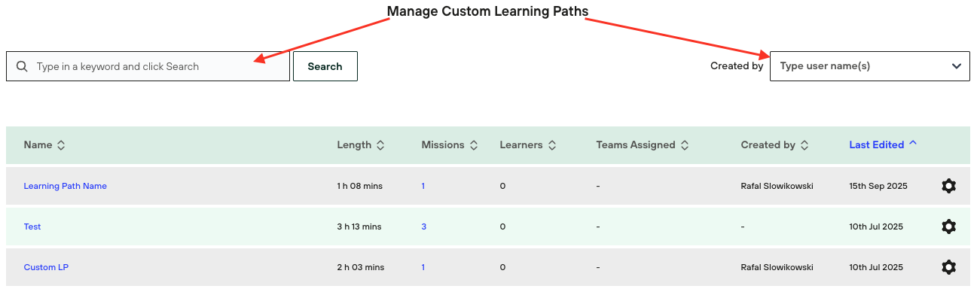The height and width of the screenshot is (298, 980).
Task: Sort by Length column arrows
Action: (x=380, y=145)
